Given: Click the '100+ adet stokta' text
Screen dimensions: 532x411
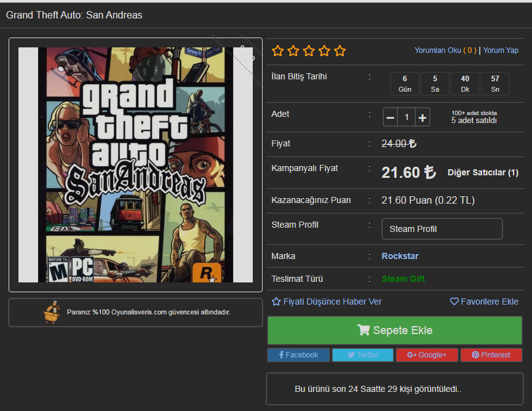Looking at the screenshot, I should click(474, 113).
